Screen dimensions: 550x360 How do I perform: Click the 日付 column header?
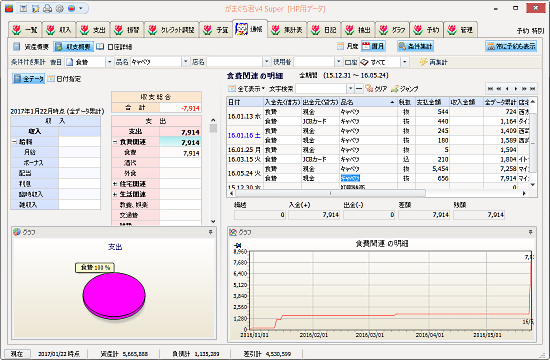245,102
